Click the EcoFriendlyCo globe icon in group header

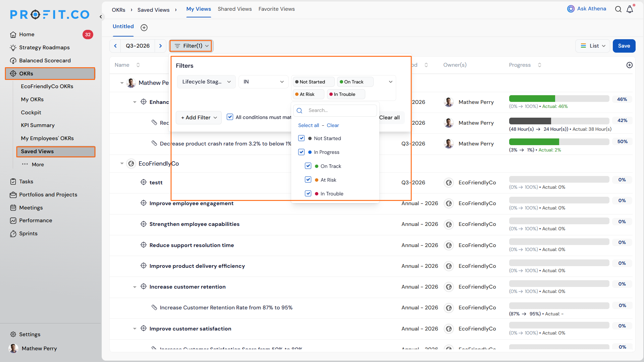click(x=131, y=164)
